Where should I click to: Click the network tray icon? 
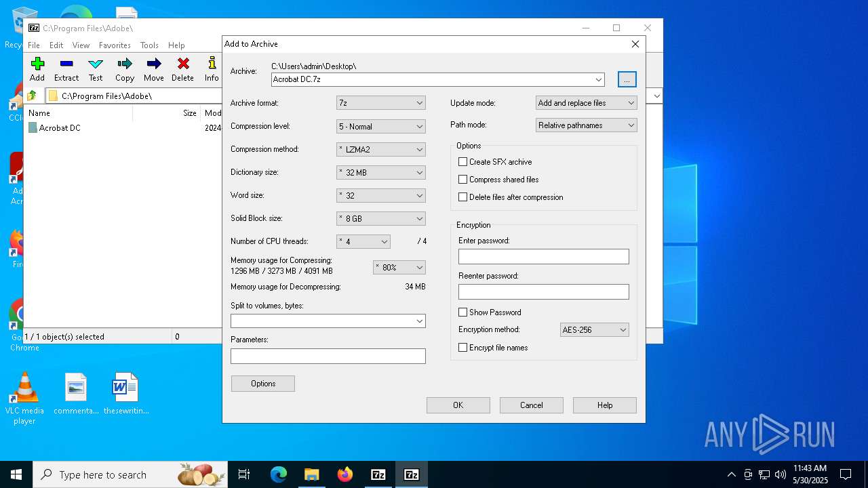point(764,474)
